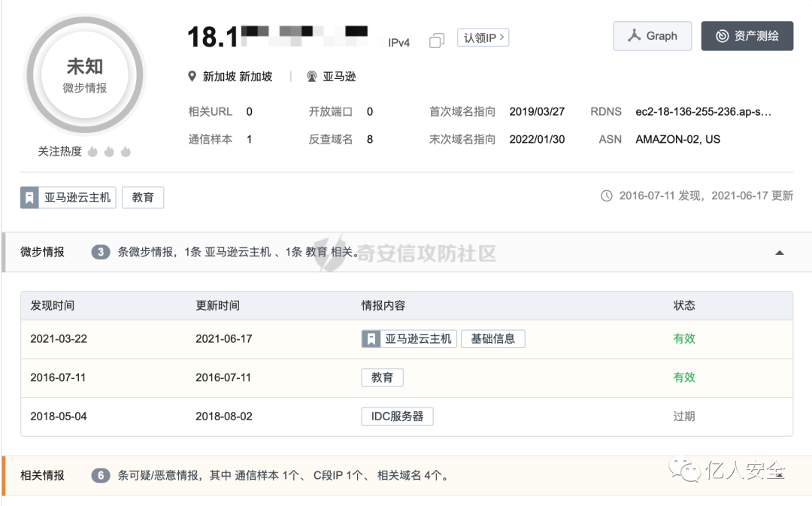
Task: Click the 通信样本 count 1
Action: click(x=249, y=139)
